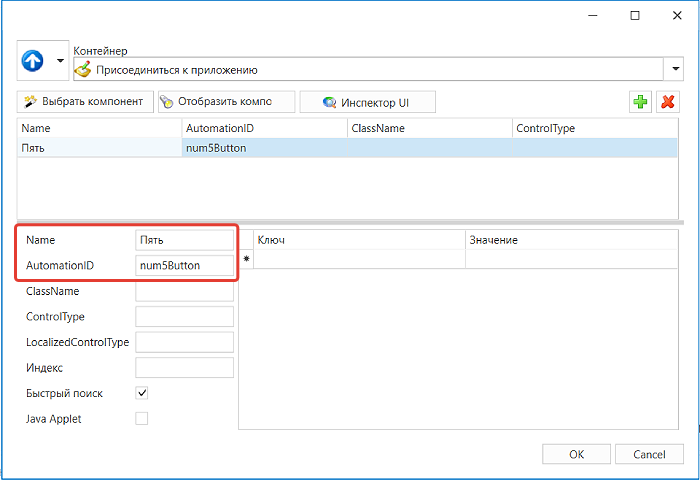The image size is (700, 481).
Task: Delete the row with red X icon
Action: pos(667,102)
